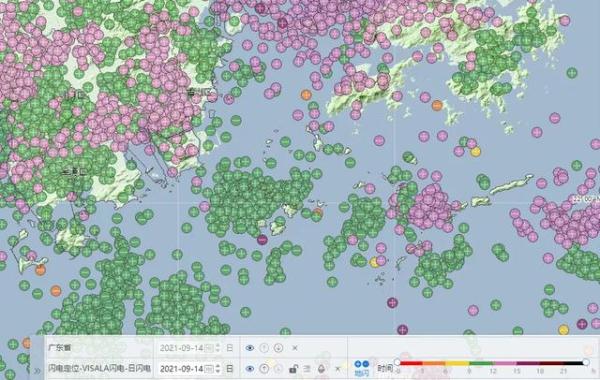Toggle visibility of the VISALA lightning layer
Image resolution: width=600 pixels, height=380 pixels.
click(x=250, y=369)
